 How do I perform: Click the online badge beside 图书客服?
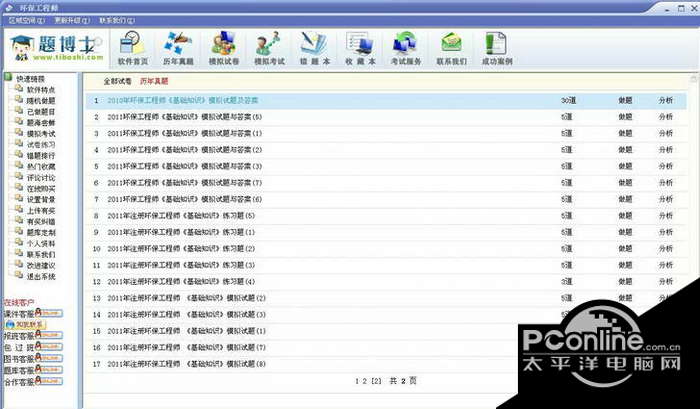49,358
